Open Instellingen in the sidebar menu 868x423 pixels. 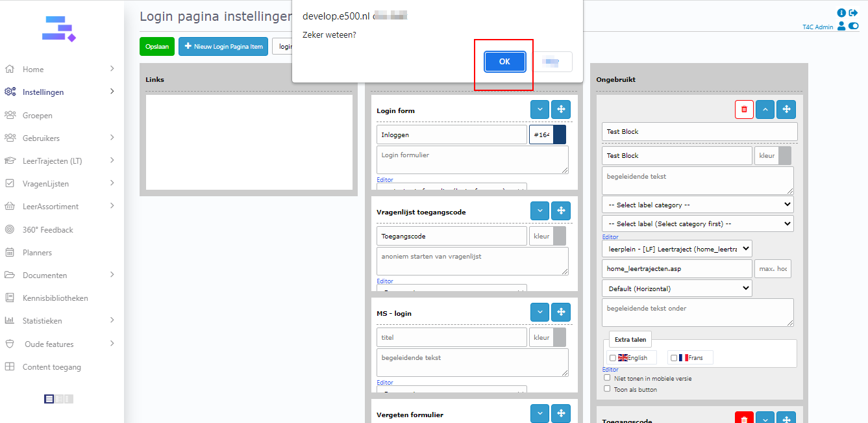coord(43,92)
